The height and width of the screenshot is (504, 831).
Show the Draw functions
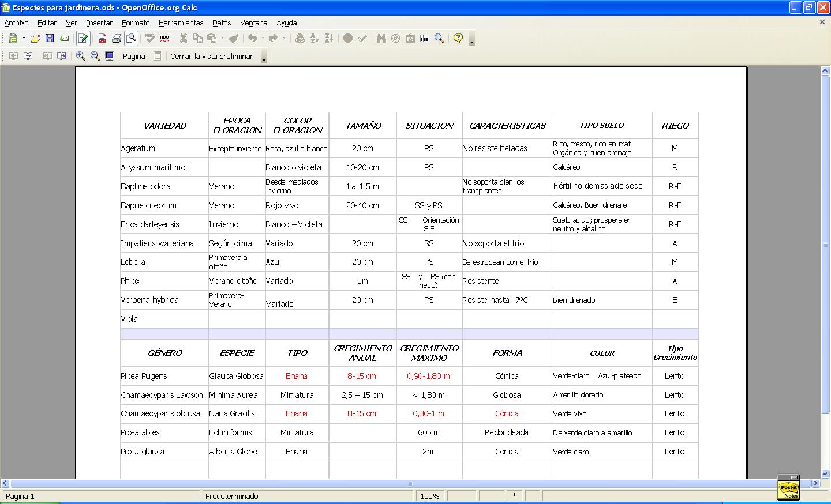(x=362, y=39)
